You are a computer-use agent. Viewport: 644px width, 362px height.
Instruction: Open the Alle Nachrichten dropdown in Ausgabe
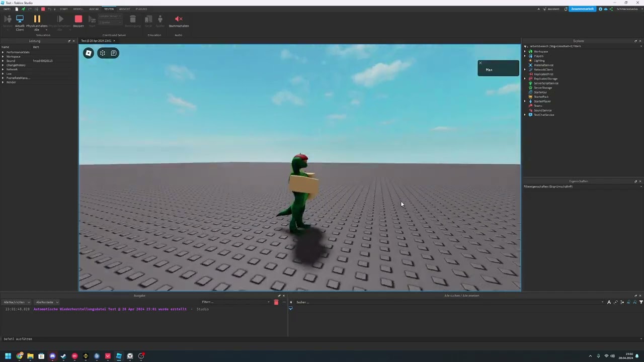pos(17,302)
